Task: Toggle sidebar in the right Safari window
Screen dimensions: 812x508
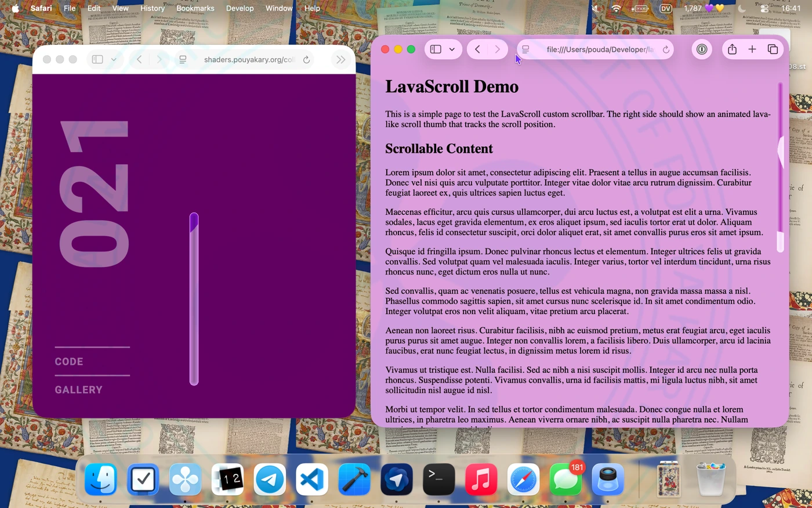Action: (436, 49)
